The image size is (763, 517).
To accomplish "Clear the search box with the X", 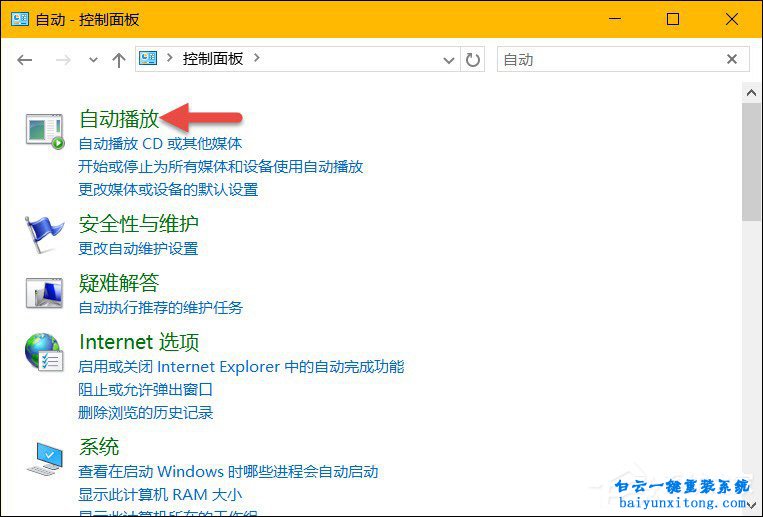I will point(731,59).
